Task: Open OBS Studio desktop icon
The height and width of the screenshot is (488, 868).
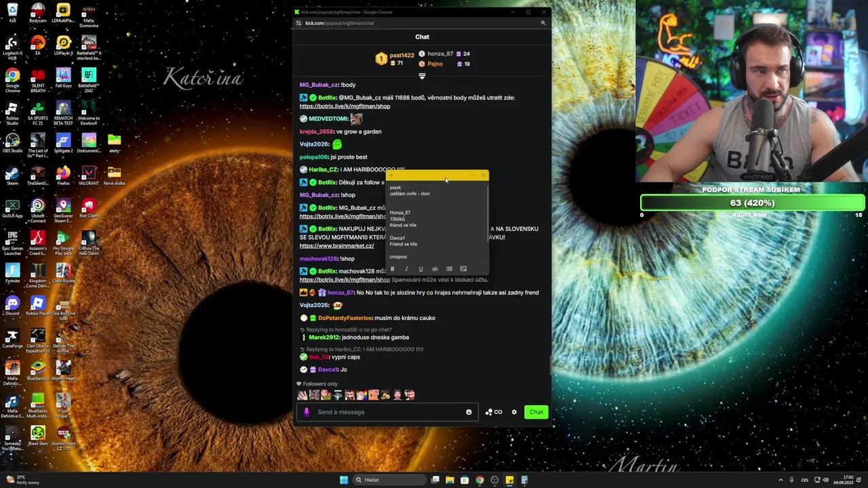Action: coord(12,143)
